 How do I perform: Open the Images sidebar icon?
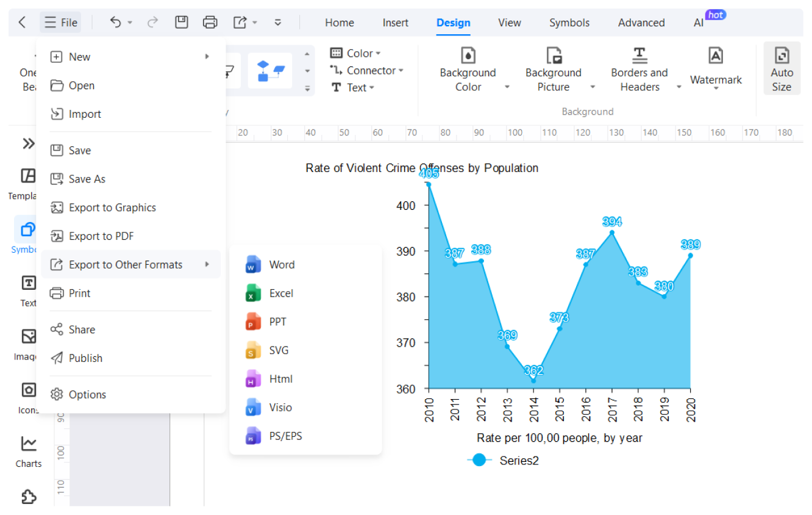click(x=28, y=336)
